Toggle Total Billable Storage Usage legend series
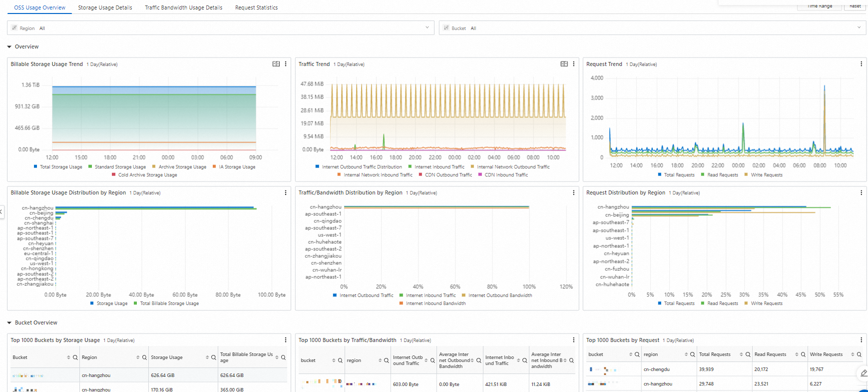 click(166, 303)
